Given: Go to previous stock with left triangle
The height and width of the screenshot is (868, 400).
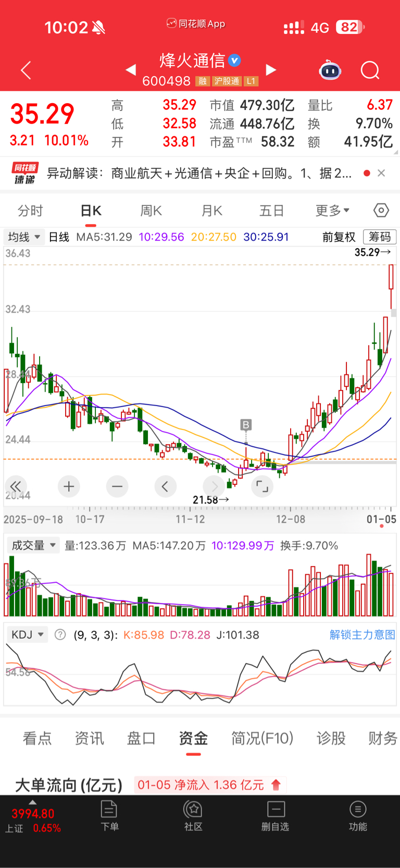Looking at the screenshot, I should click(131, 69).
